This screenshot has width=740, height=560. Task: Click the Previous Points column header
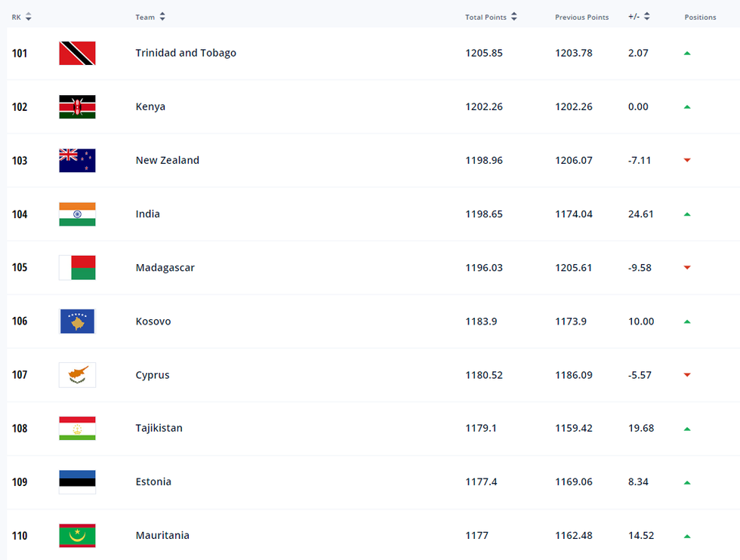pos(581,17)
